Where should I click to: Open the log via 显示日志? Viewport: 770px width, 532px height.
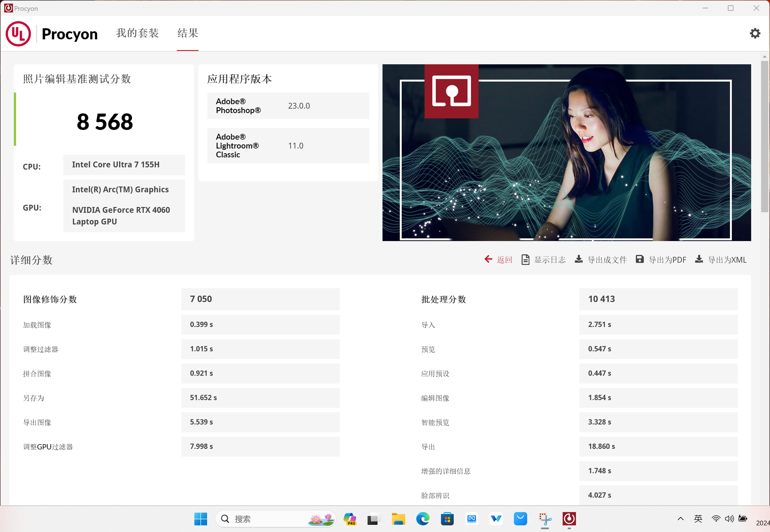pyautogui.click(x=550, y=260)
